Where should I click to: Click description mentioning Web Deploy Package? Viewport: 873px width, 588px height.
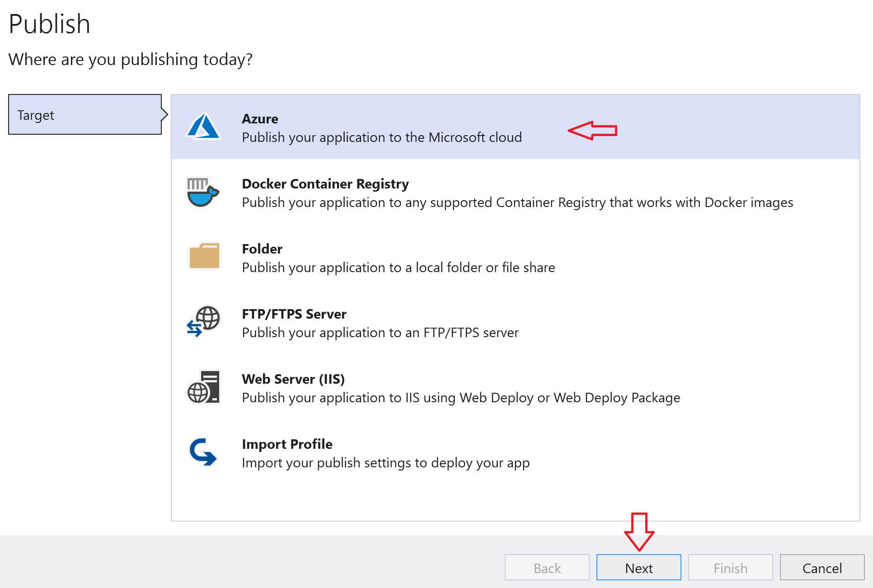click(461, 398)
